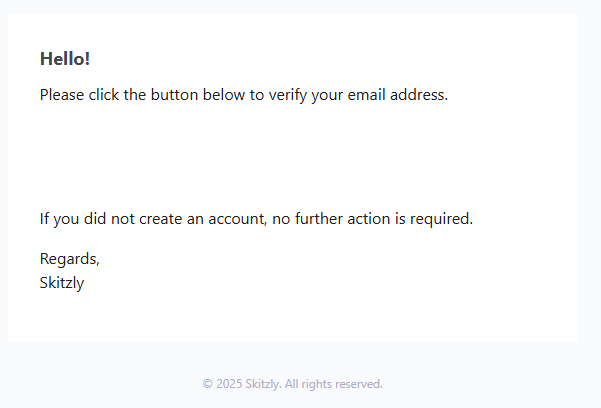Click the word "Please" in the first sentence
Screen dimensions: 601x408
click(62, 96)
